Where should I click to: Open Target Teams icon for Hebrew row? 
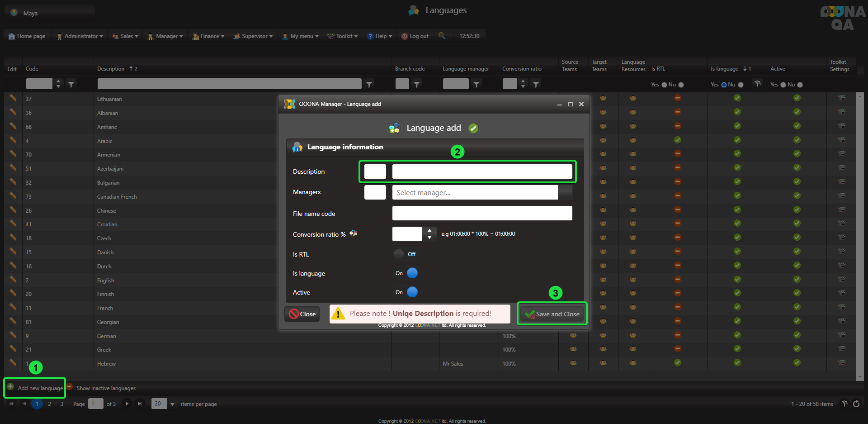[x=603, y=363]
